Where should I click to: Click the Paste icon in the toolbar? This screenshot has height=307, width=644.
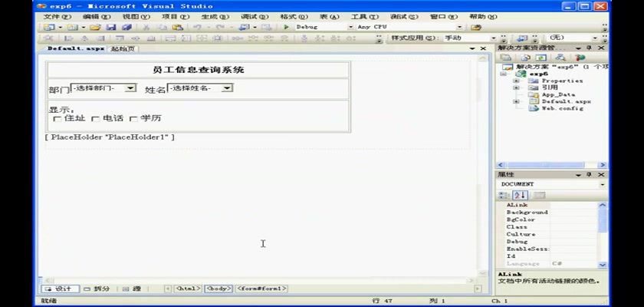[178, 27]
